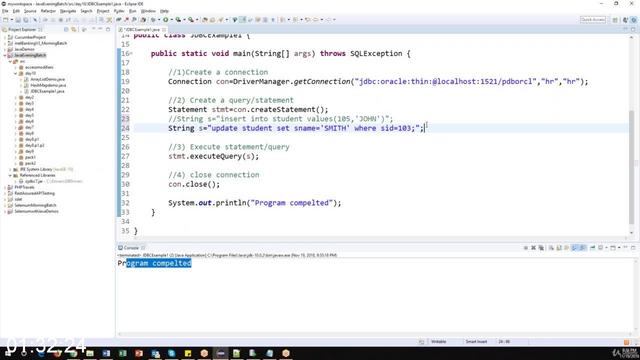640x360 pixels.
Task: Select ArrayListDemo.java in Project Explorer
Action: pyautogui.click(x=47, y=79)
